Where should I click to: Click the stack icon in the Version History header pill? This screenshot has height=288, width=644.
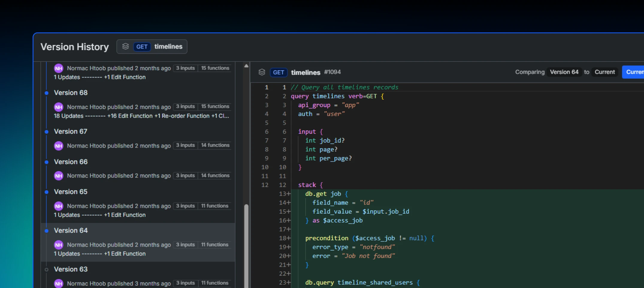pyautogui.click(x=126, y=46)
